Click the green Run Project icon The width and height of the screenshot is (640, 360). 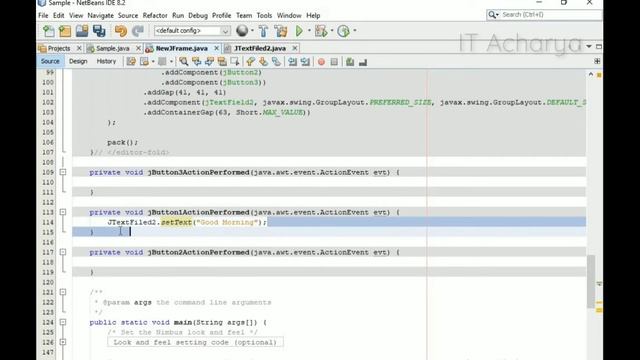tap(299, 31)
